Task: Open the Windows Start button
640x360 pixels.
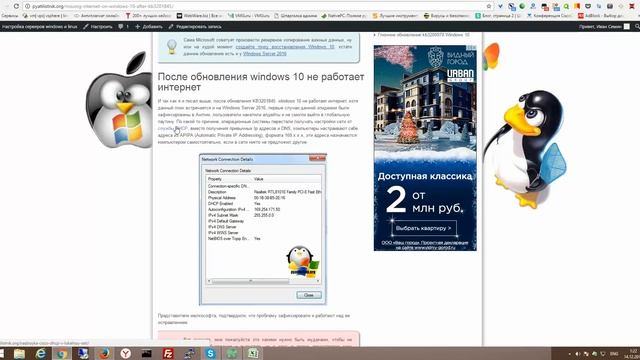Action: coord(2,353)
